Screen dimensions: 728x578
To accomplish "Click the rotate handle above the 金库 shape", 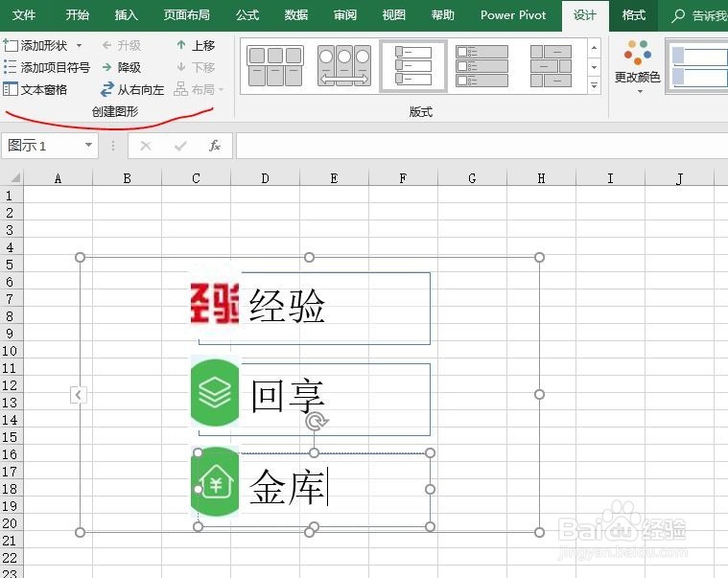I will point(316,422).
